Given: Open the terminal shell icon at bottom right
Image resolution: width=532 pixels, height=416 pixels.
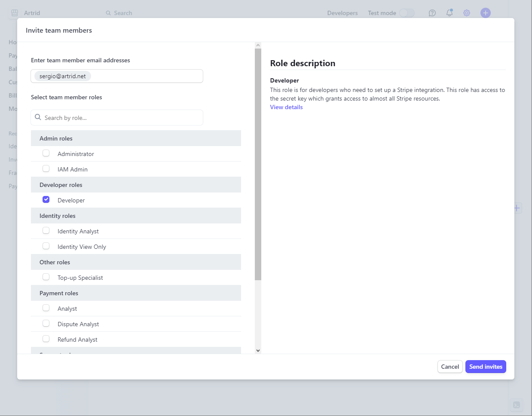Looking at the screenshot, I should click(517, 405).
